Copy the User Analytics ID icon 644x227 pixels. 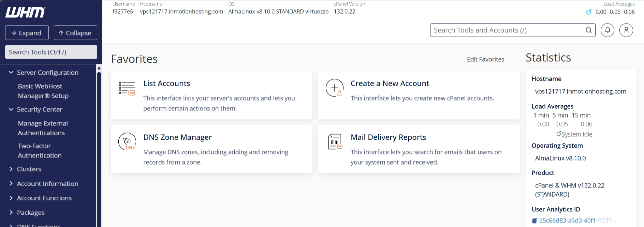(x=535, y=221)
